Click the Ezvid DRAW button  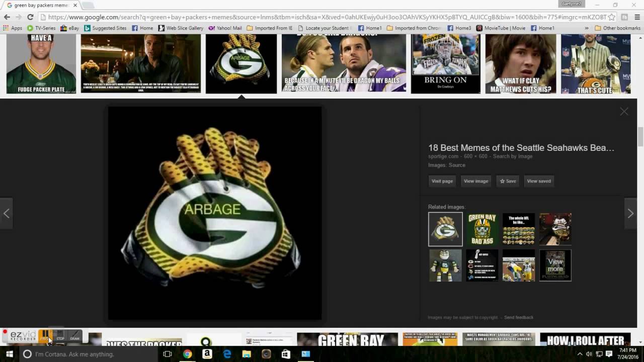[x=74, y=336]
